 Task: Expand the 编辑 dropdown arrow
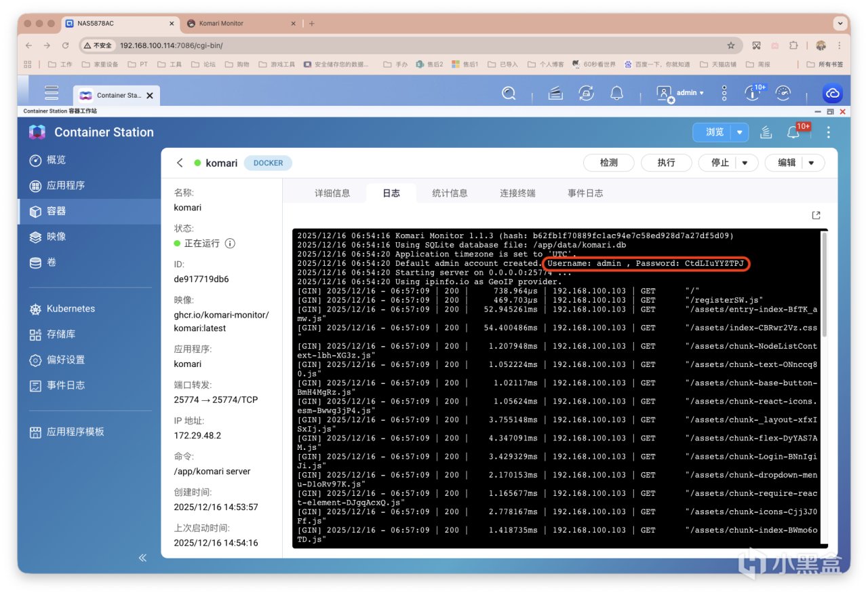pyautogui.click(x=812, y=163)
